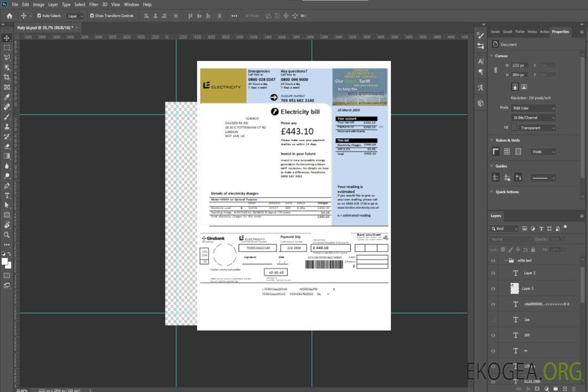Switch to the Swatches panel tab
Image resolution: width=588 pixels, height=392 pixels.
tap(495, 32)
